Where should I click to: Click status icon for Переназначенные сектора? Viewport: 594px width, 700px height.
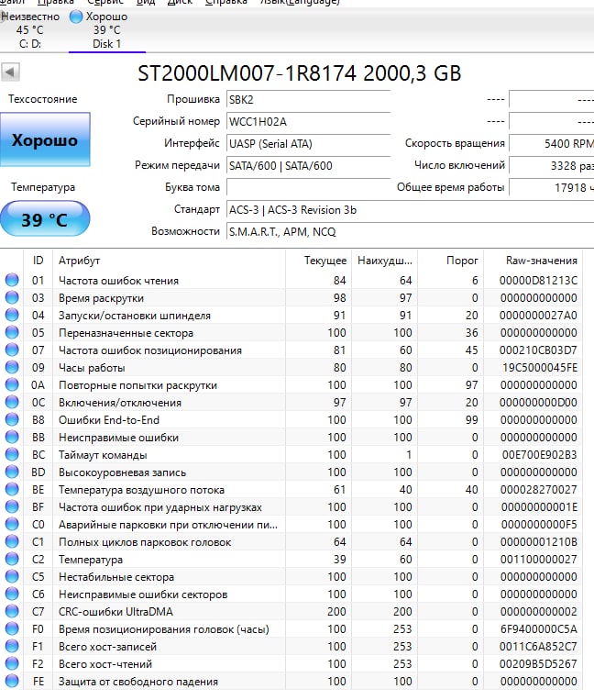pos(12,332)
